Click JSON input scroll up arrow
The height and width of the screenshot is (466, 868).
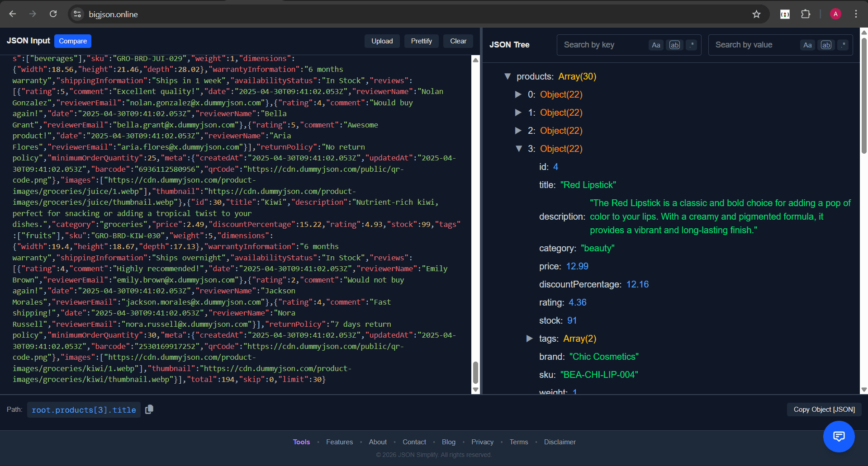coord(475,60)
